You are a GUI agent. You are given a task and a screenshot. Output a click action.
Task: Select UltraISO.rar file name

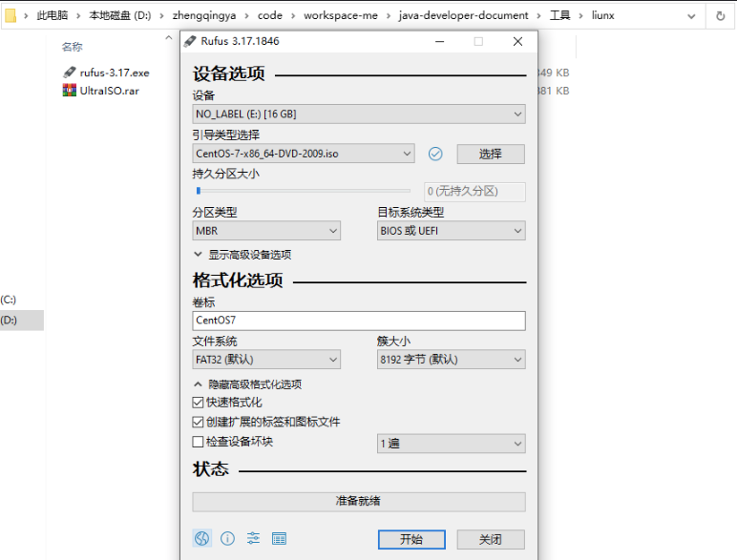click(x=110, y=91)
